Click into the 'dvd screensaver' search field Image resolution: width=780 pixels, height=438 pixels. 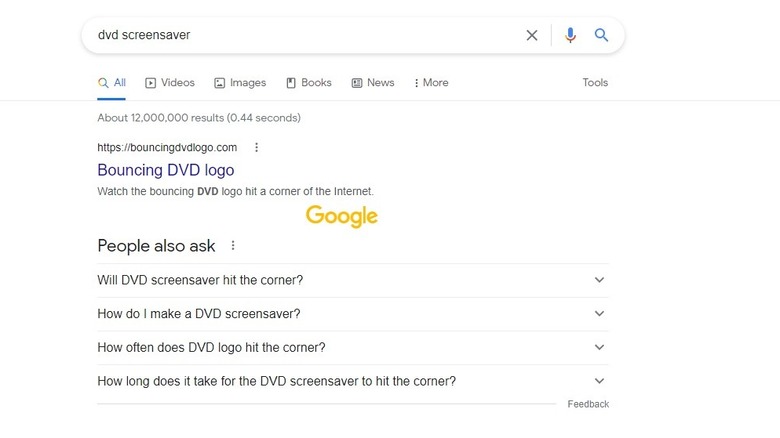click(300, 35)
